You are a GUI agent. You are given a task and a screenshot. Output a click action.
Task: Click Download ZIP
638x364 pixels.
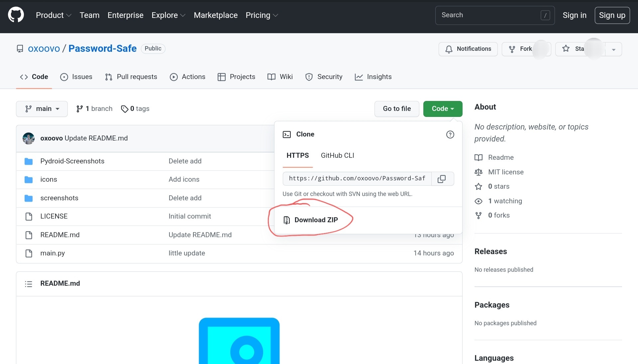click(316, 220)
